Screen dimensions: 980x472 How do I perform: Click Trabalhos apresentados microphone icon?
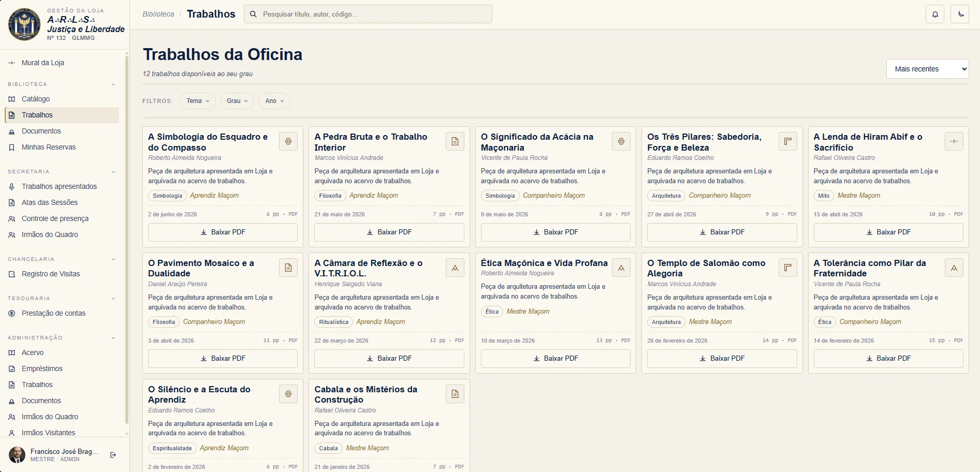coord(12,186)
